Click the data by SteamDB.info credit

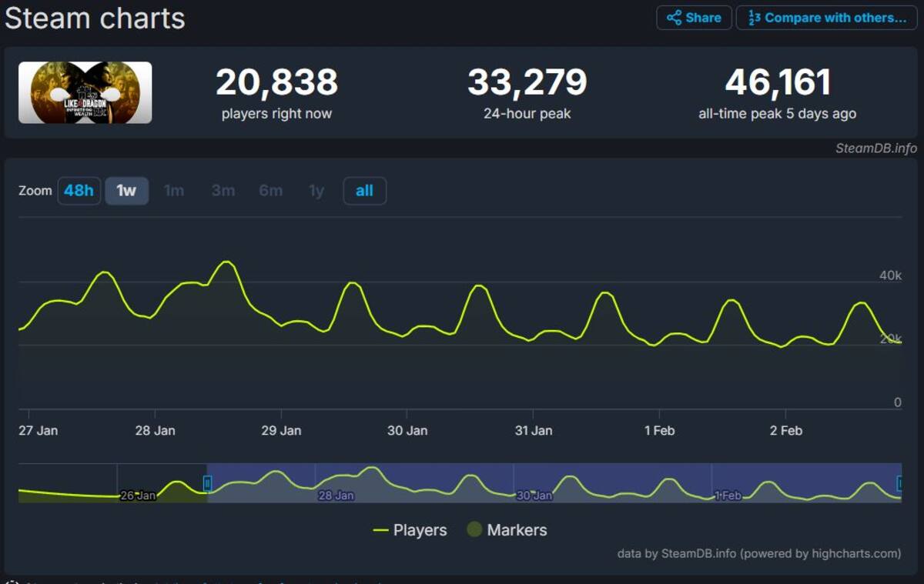(759, 553)
